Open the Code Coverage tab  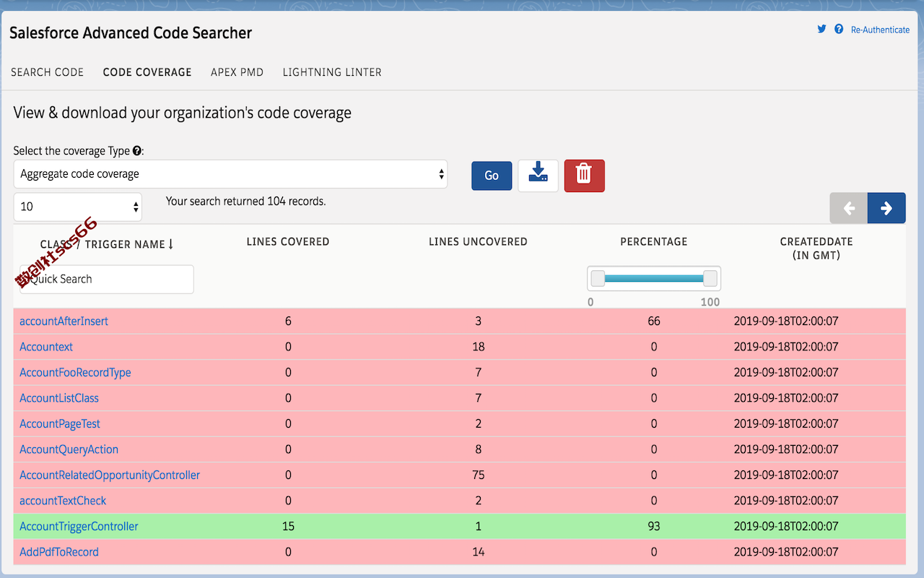coord(147,72)
